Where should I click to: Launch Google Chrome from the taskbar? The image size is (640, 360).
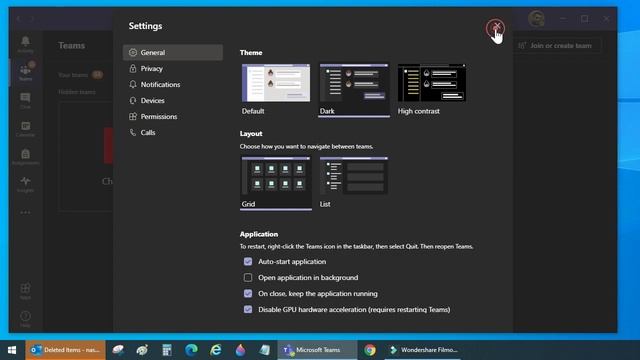(370, 350)
